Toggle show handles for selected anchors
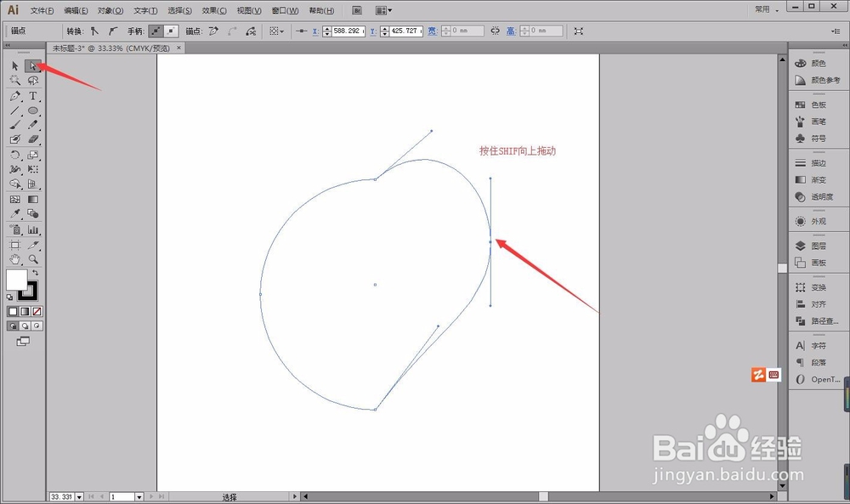The height and width of the screenshot is (504, 850). coord(156,31)
